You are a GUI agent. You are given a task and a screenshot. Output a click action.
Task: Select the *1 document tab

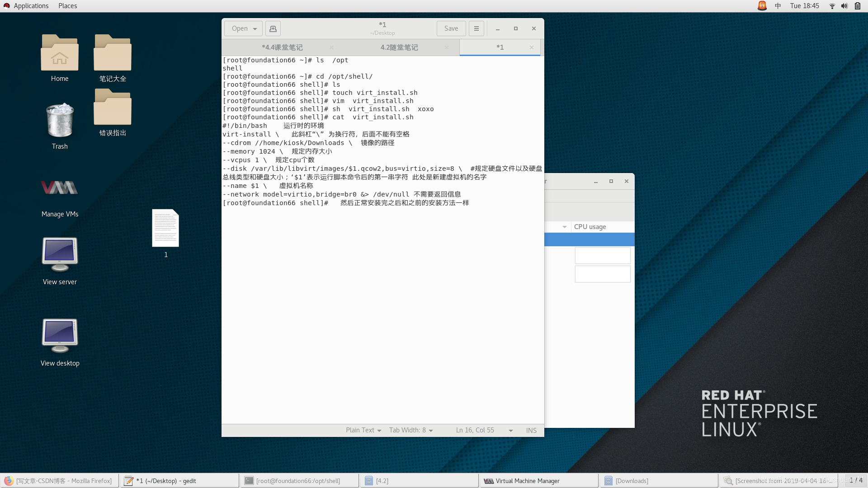coord(500,47)
